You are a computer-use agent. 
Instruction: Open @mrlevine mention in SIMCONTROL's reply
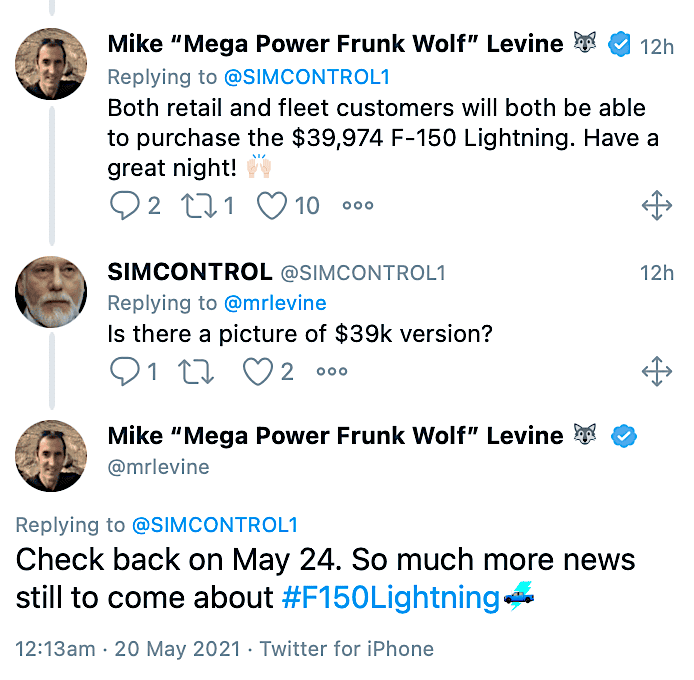(274, 302)
